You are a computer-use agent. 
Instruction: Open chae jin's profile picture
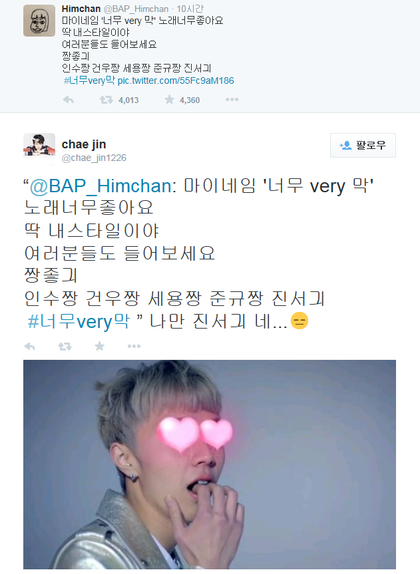coord(39,145)
